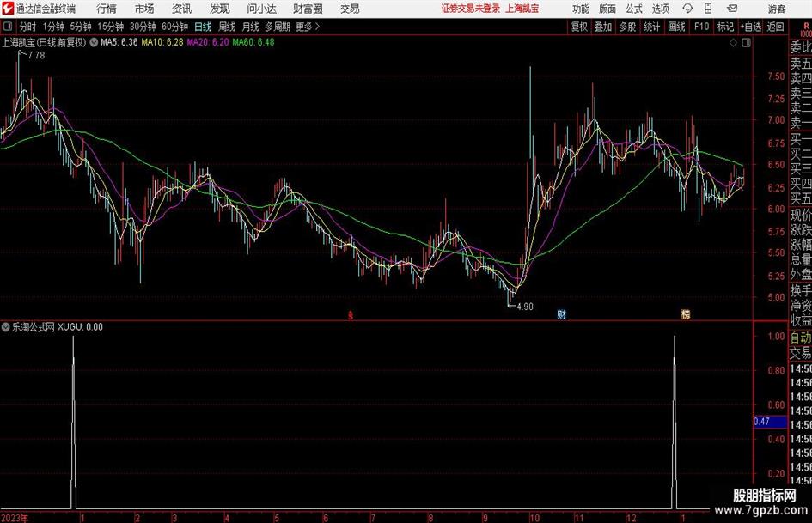This screenshot has height=523, width=812.
Task: Click the 4.90 low price label
Action: click(x=525, y=307)
